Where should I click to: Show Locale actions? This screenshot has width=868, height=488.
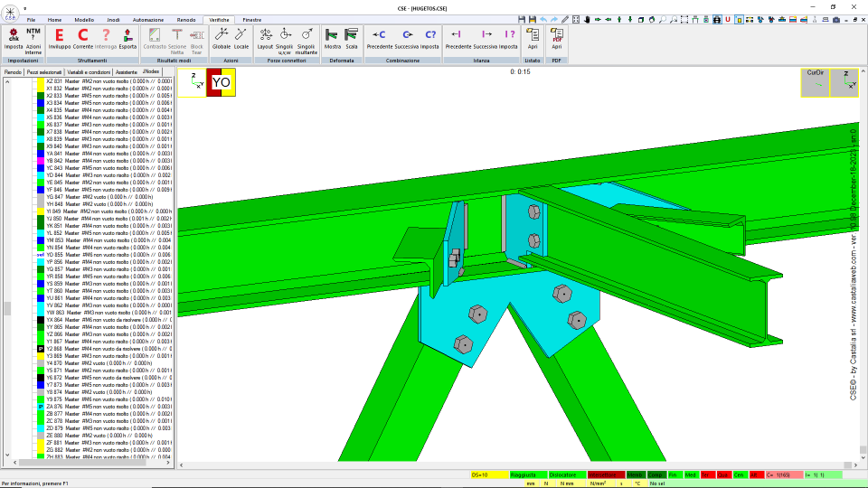point(241,39)
